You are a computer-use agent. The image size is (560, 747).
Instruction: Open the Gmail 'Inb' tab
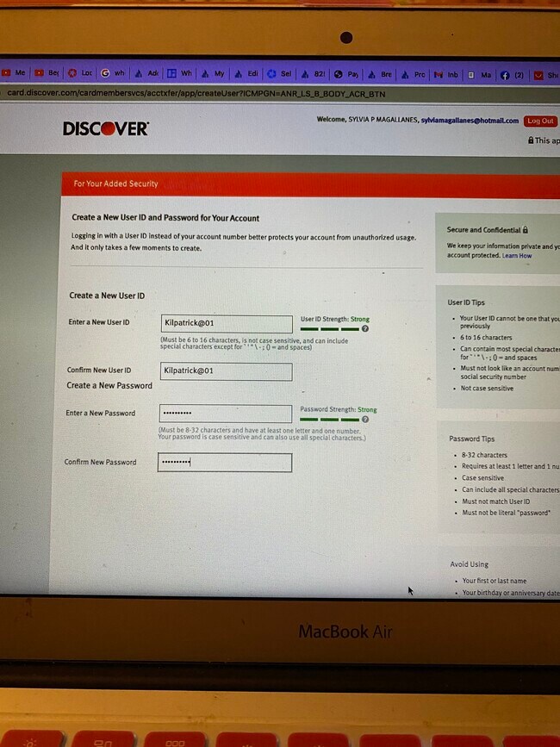coord(446,75)
